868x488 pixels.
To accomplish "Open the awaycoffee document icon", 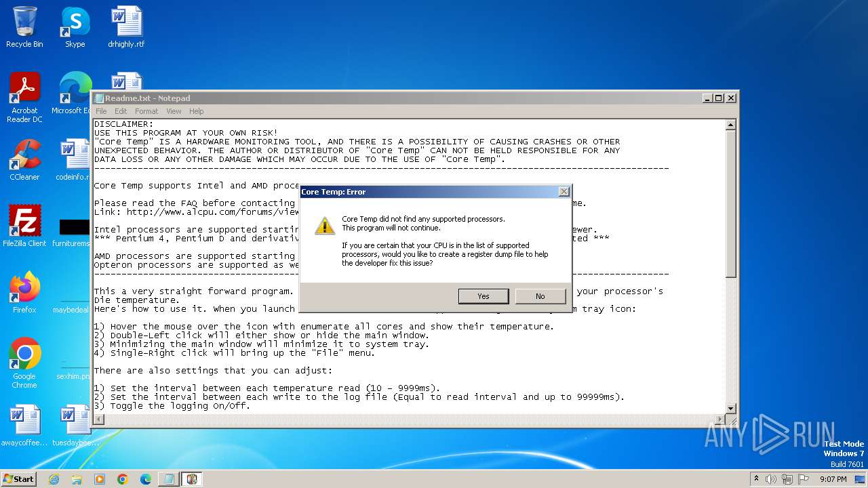I will click(24, 426).
